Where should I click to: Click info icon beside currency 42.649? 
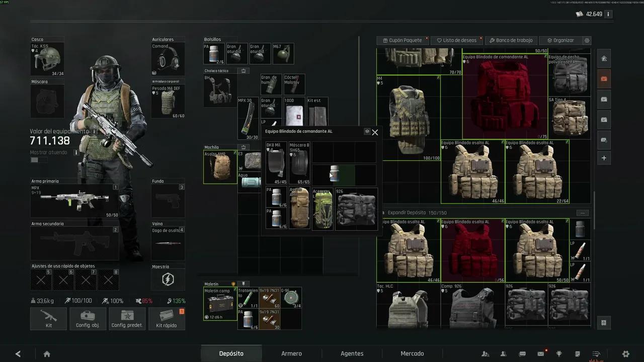[x=608, y=14]
